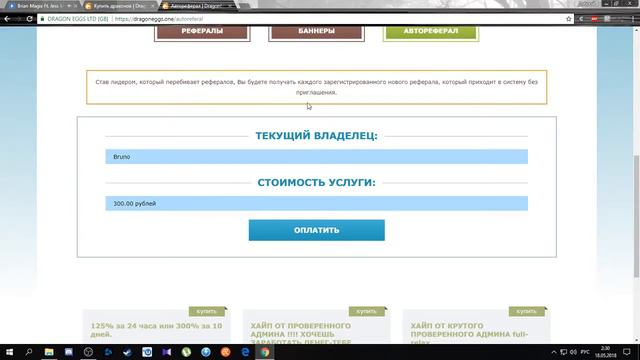
Task: Click the ТЕКУЩИЙ ВЛАДЕЛЕЦ heading
Action: [316, 136]
